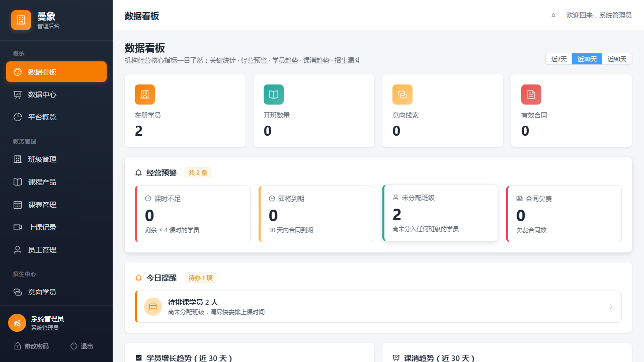Open 课表管理 menu entry
Screen dimensions: 644x362
click(x=56, y=205)
